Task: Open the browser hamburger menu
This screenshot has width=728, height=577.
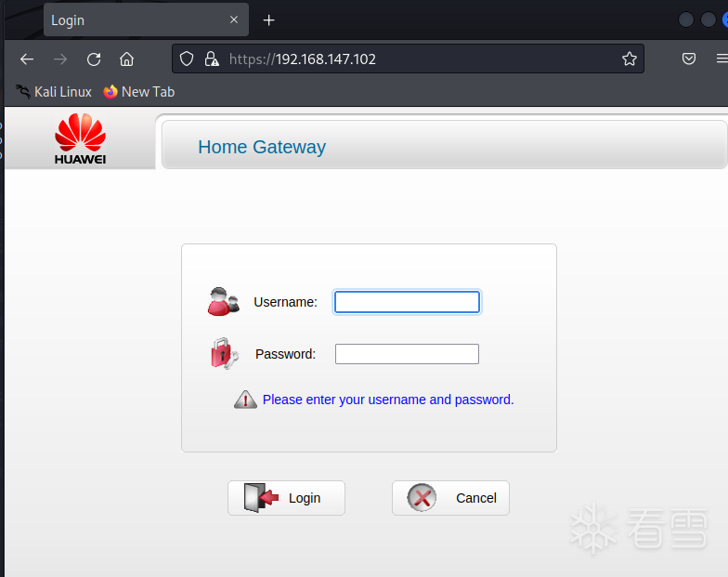Action: pos(722,59)
